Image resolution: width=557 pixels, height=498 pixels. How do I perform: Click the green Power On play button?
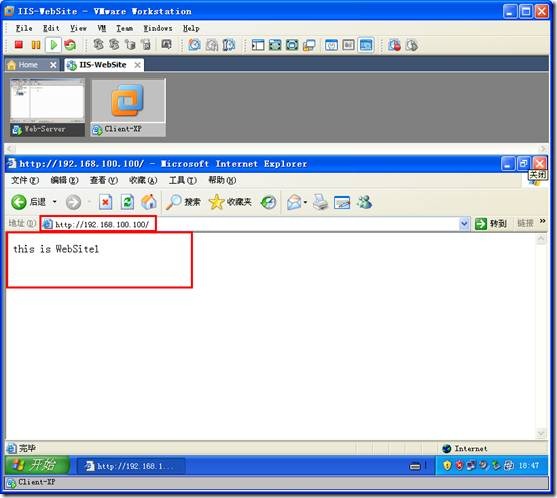coord(54,45)
